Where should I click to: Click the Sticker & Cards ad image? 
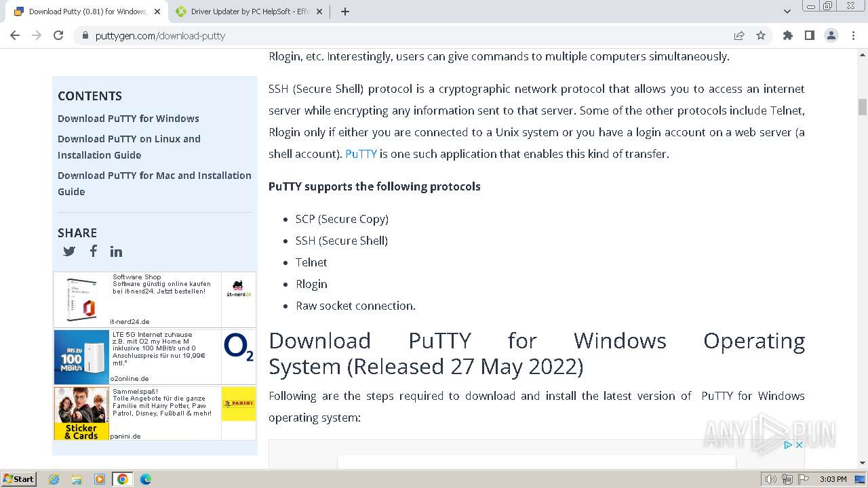point(81,413)
